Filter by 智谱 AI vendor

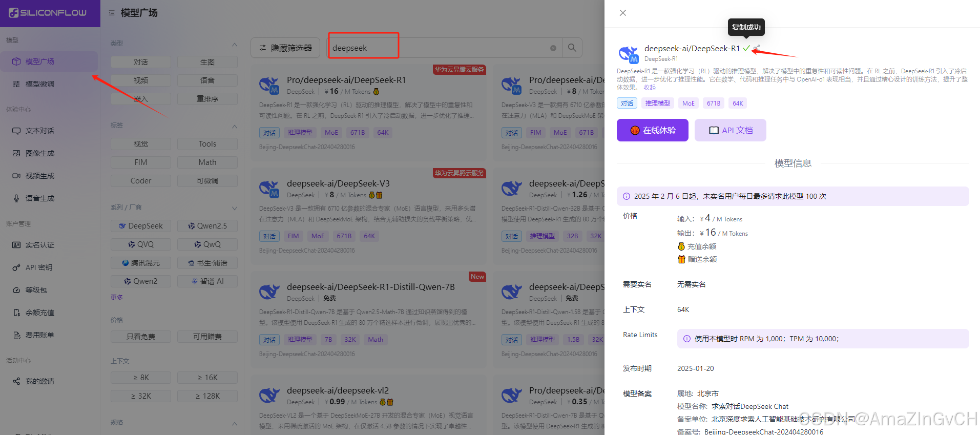pyautogui.click(x=207, y=281)
